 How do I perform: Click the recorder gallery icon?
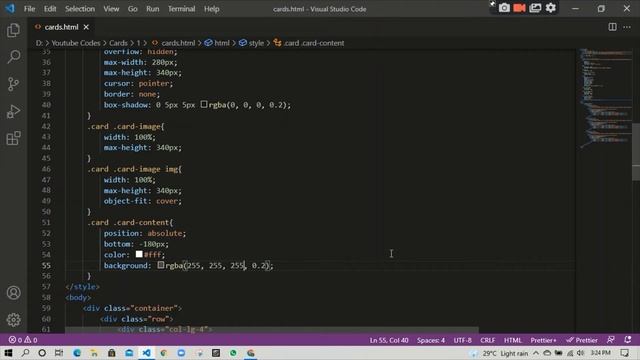coord(535,8)
